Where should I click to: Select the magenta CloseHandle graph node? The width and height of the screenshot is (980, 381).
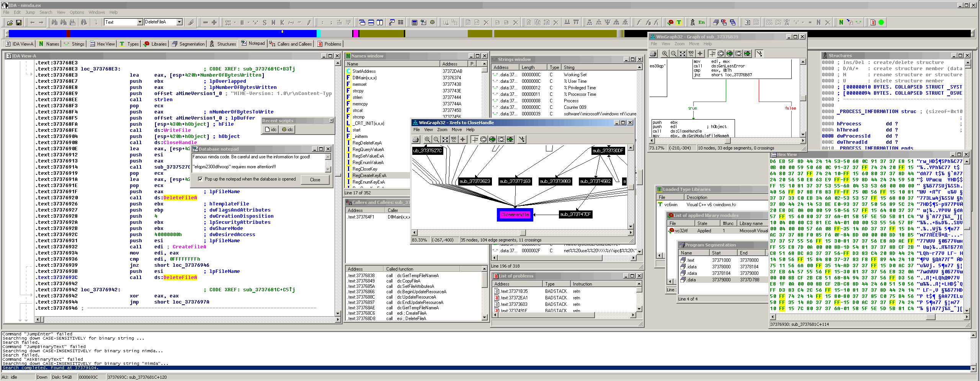pos(514,215)
